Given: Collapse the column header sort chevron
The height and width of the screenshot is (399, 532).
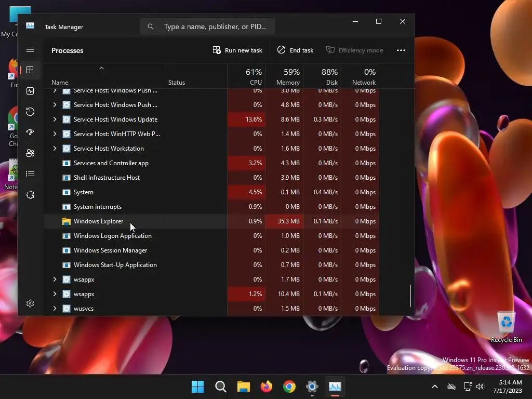Looking at the screenshot, I should tap(101, 68).
